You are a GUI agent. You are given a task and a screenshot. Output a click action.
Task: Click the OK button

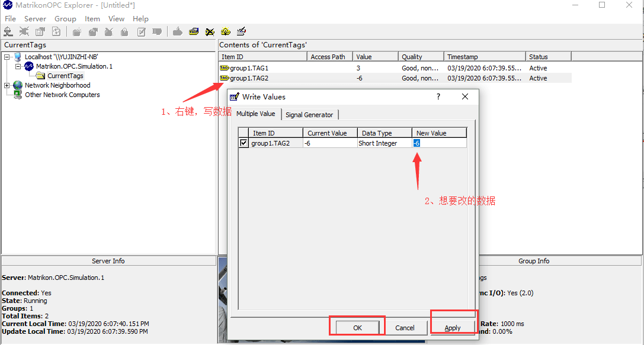coord(357,328)
